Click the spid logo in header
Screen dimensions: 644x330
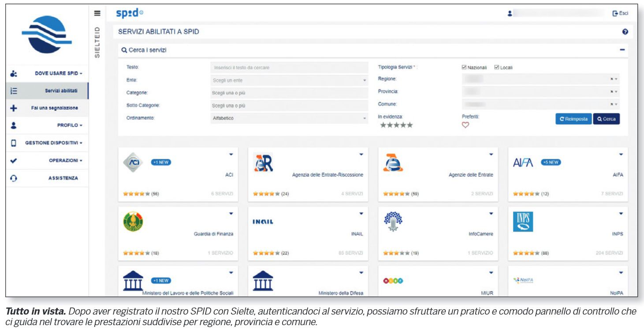click(x=129, y=13)
